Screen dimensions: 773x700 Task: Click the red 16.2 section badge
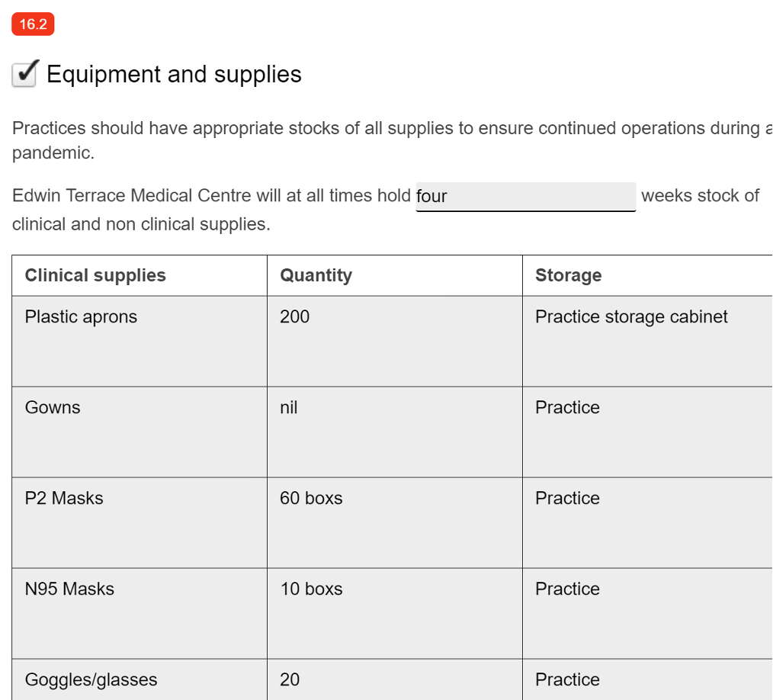coord(33,24)
